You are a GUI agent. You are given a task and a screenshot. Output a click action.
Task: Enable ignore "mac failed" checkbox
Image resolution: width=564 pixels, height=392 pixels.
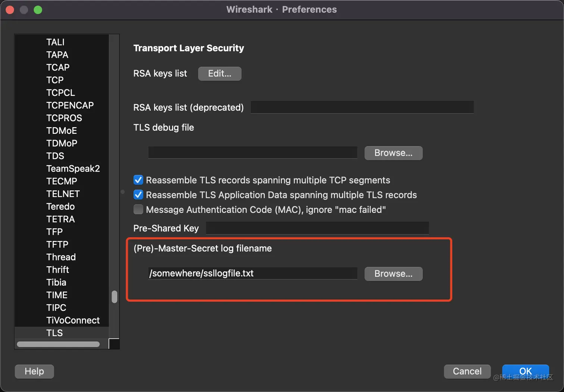138,210
